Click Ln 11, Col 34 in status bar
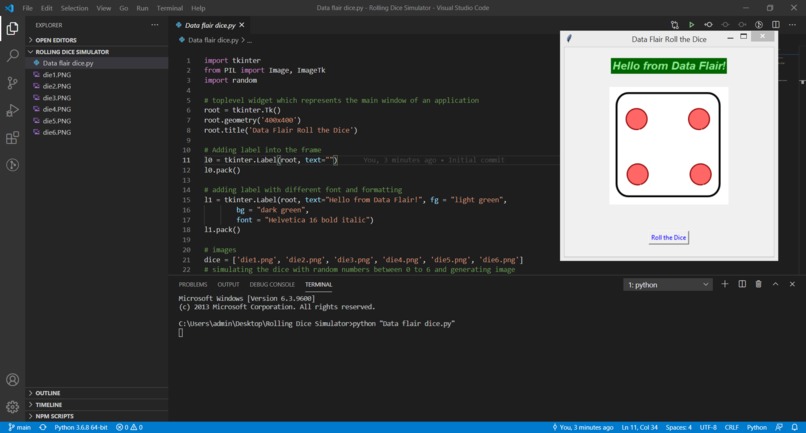 click(639, 427)
